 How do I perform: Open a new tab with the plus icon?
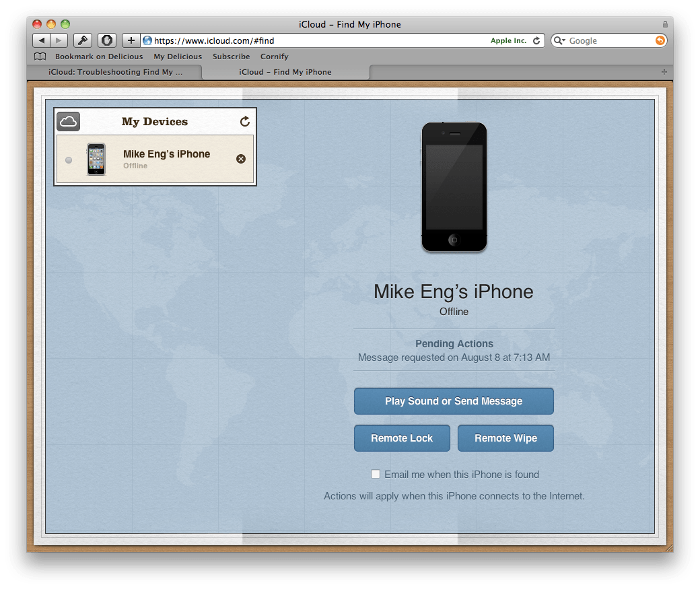(x=131, y=40)
